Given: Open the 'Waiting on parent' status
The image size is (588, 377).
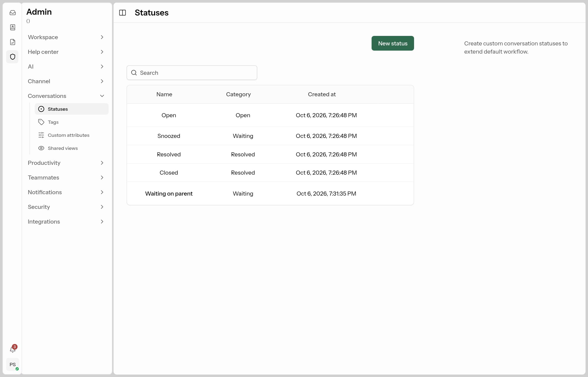Looking at the screenshot, I should click(x=169, y=194).
